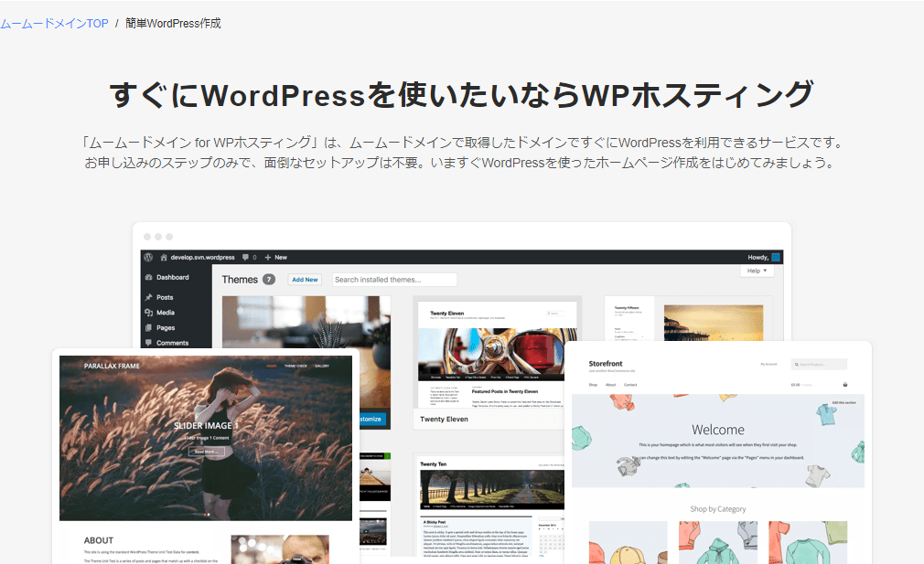Open the ムームードメインTOP breadcrumb link
Viewport: 924px width, 564px height.
coord(54,24)
